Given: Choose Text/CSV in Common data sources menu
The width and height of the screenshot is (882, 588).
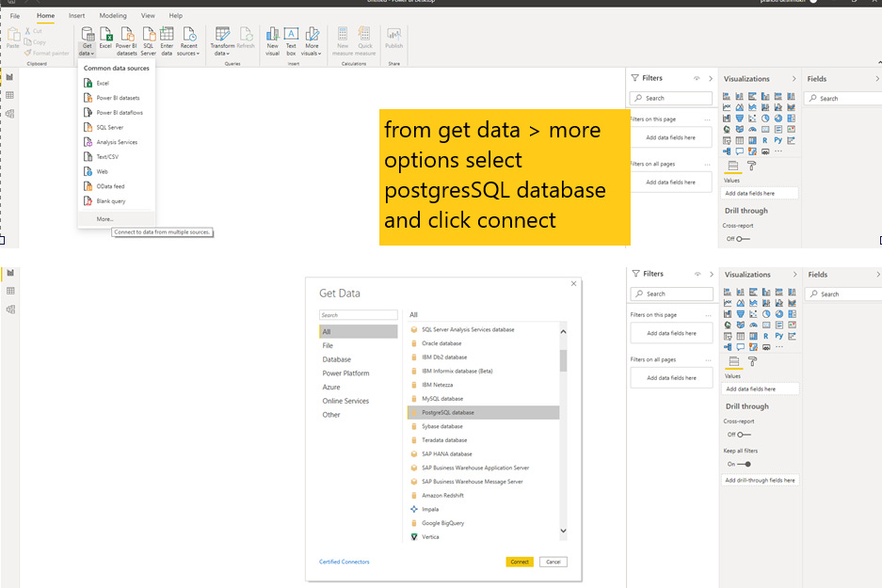Looking at the screenshot, I should (x=117, y=157).
